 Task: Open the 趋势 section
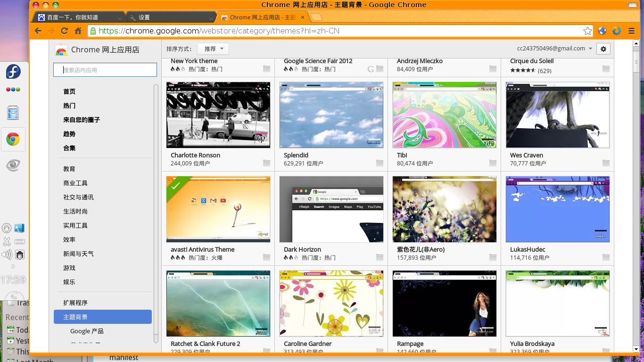(x=69, y=134)
